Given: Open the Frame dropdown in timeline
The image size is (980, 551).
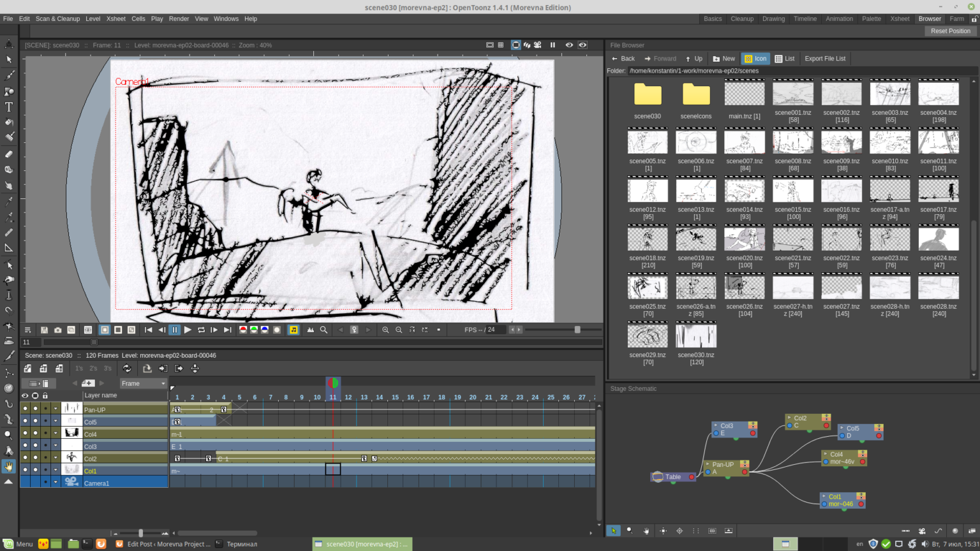Looking at the screenshot, I should [144, 383].
